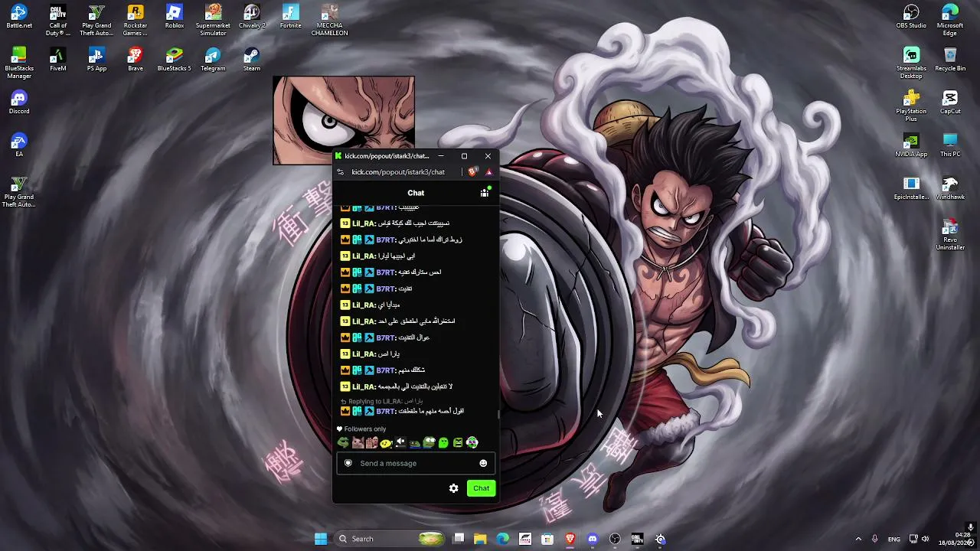The image size is (980, 551).
Task: Select BlueStacks Manager desktop icon
Action: pos(19,64)
